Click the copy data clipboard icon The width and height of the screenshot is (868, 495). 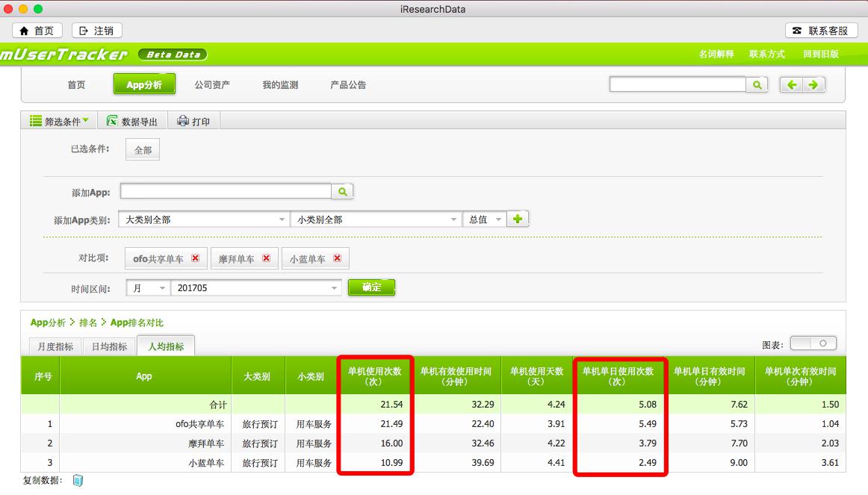(x=78, y=481)
